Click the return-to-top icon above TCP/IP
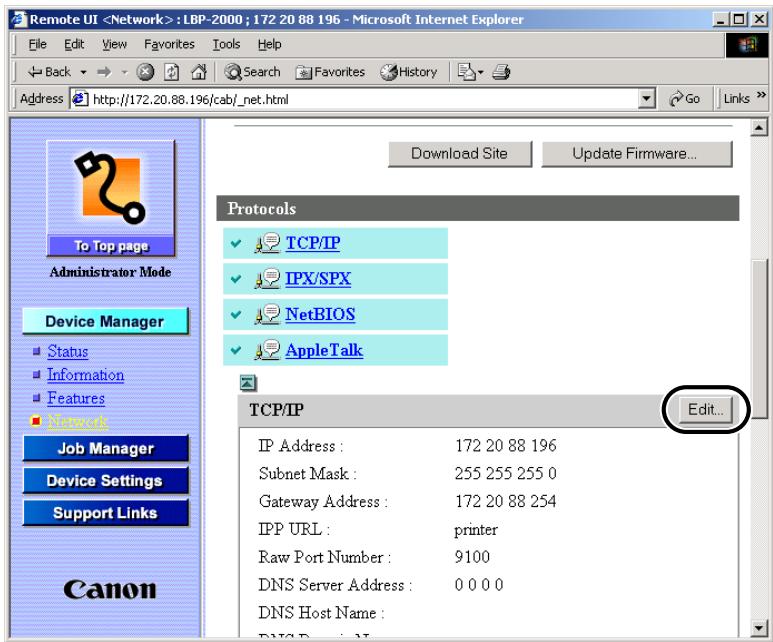 pos(248,383)
